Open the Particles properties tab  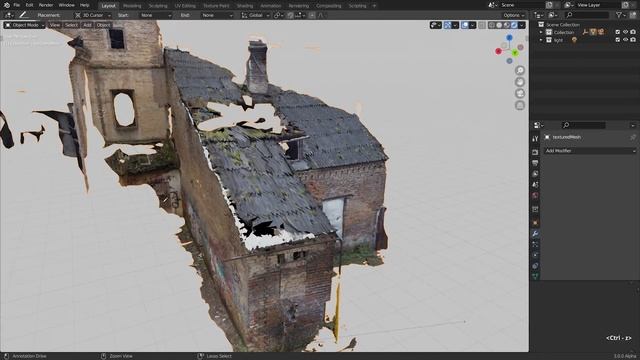pos(535,244)
